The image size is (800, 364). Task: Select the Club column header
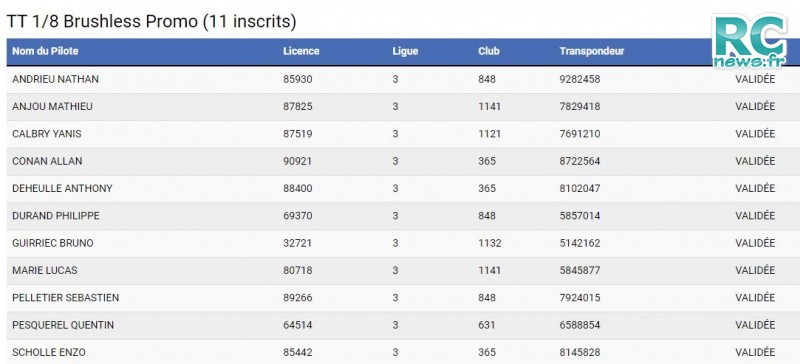[489, 51]
